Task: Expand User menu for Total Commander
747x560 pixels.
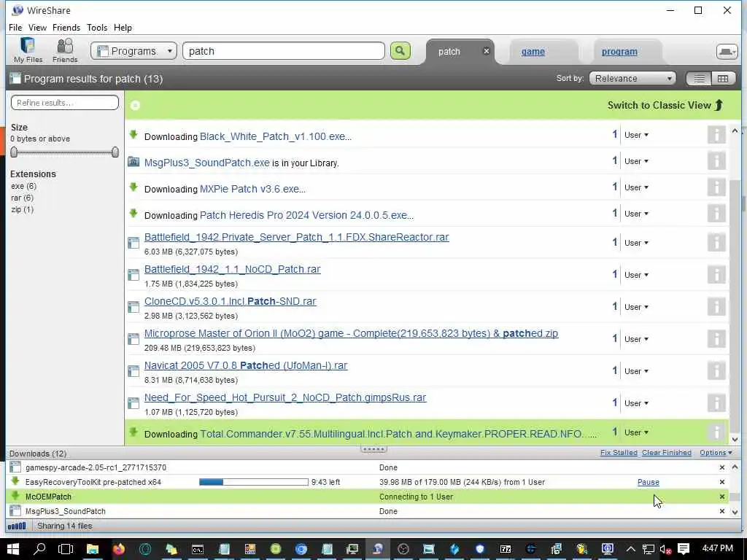Action: (636, 432)
